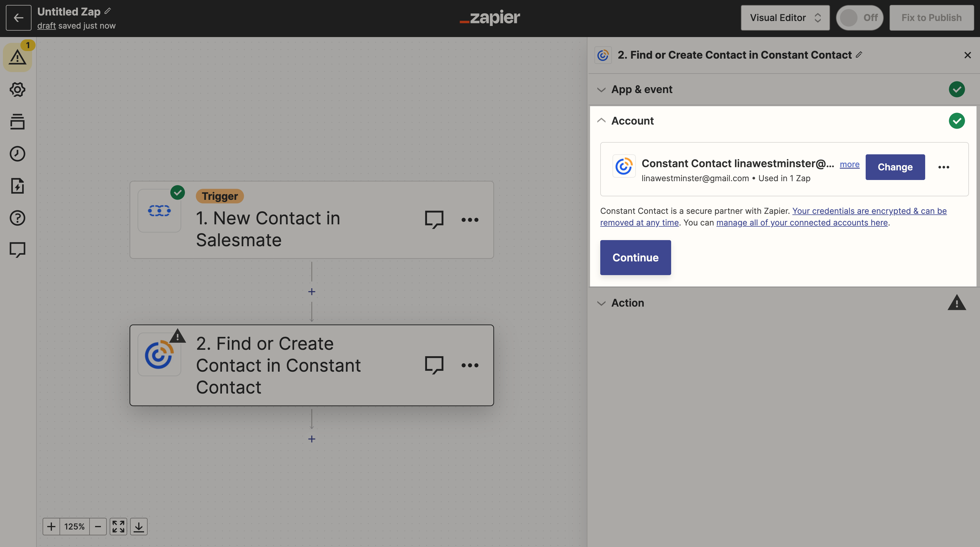Open the notes comment icon in sidebar
980x547 pixels.
[x=17, y=250]
